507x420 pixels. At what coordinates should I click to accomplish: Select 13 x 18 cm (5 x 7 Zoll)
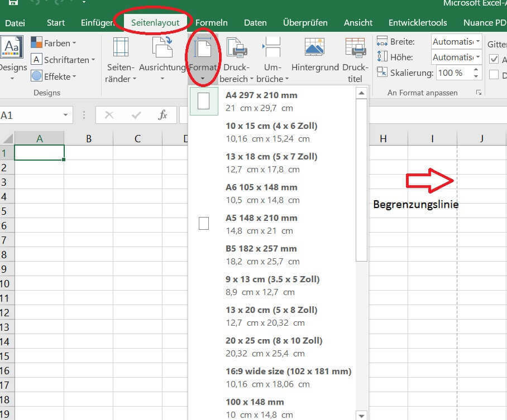272,163
